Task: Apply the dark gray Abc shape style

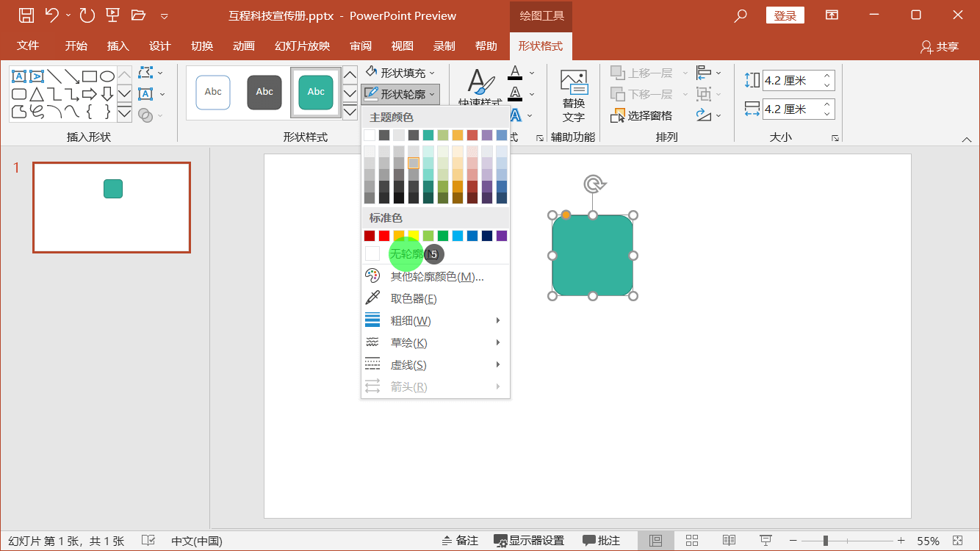Action: coord(264,92)
